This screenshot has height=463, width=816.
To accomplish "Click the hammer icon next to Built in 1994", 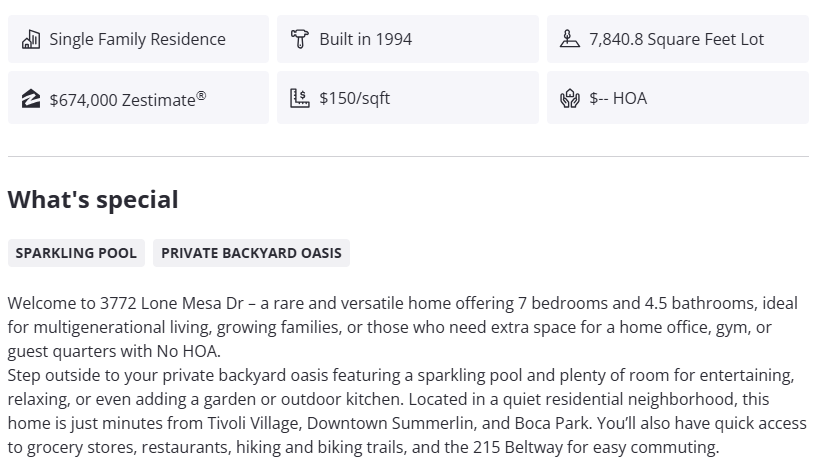I will pyautogui.click(x=299, y=39).
